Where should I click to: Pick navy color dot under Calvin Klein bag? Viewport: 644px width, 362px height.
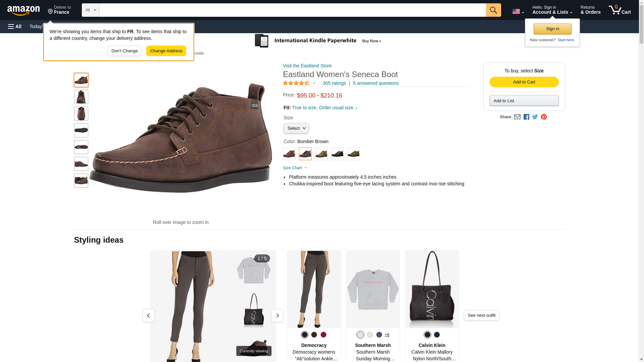[x=436, y=335]
